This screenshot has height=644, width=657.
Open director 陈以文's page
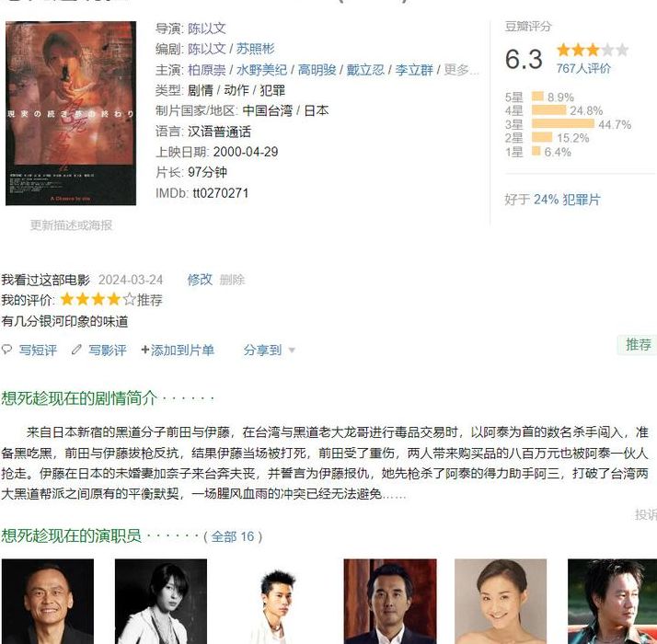click(x=206, y=29)
